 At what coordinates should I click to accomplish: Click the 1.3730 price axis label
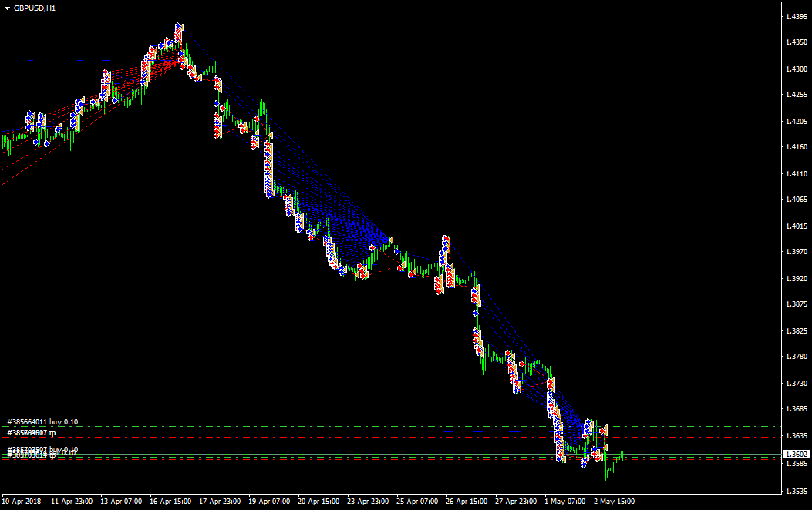tap(796, 384)
